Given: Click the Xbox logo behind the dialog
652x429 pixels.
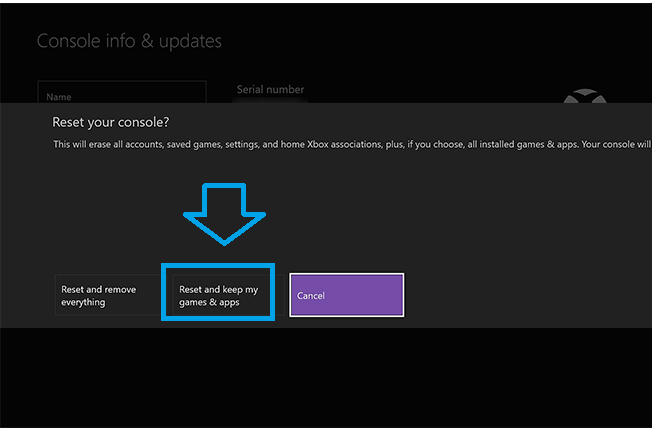Looking at the screenshot, I should click(585, 96).
